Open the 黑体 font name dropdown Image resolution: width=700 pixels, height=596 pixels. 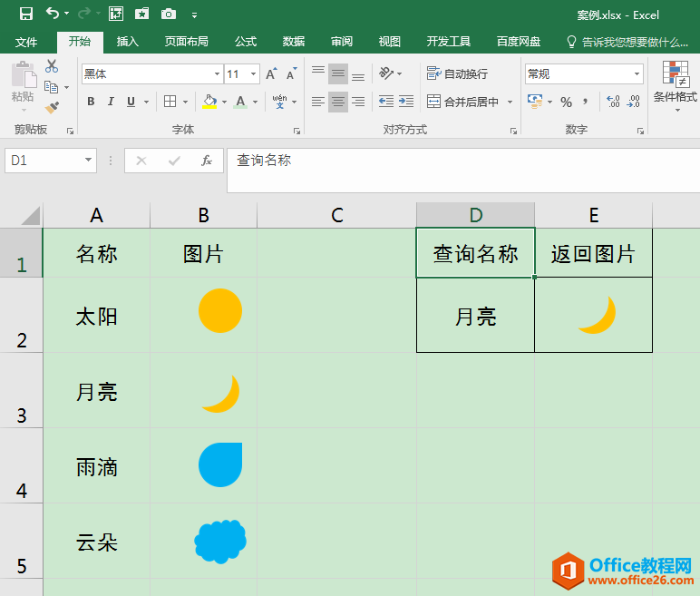(x=217, y=74)
